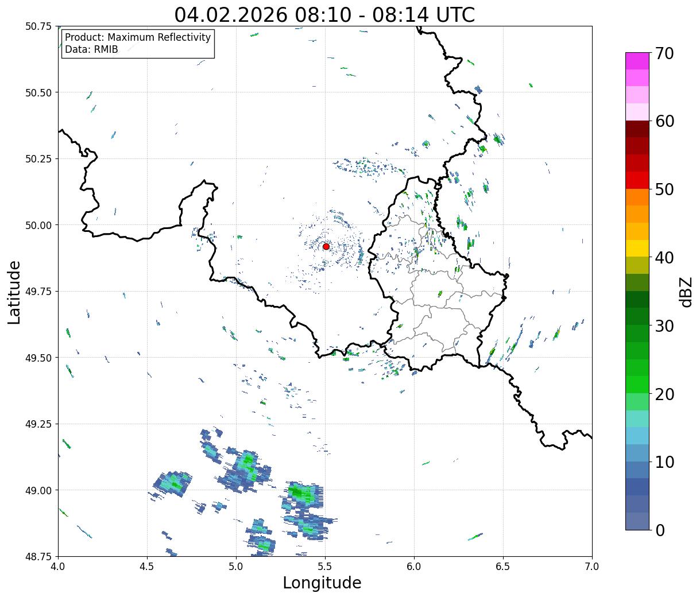This screenshot has height=597, width=700.
Task: Click the colorbar label 0
Action: 660,530
